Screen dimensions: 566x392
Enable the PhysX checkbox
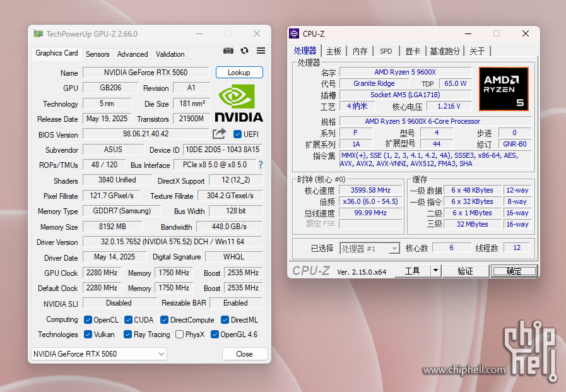(179, 335)
